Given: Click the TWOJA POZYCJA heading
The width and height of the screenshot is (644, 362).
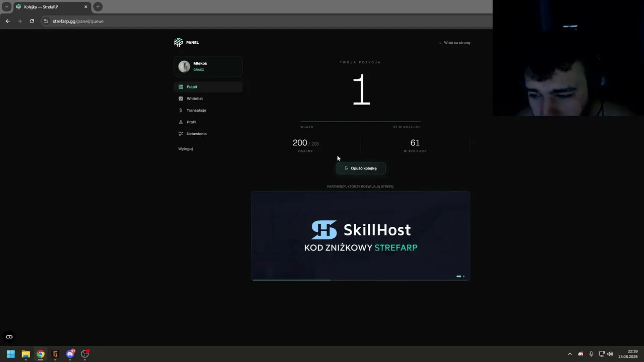Looking at the screenshot, I should click(x=360, y=62).
